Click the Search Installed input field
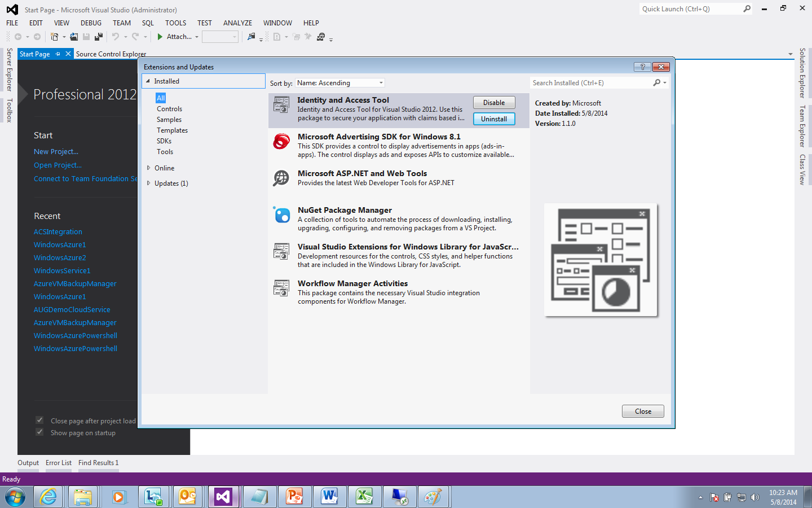Viewport: 812px width, 508px height. [x=591, y=83]
